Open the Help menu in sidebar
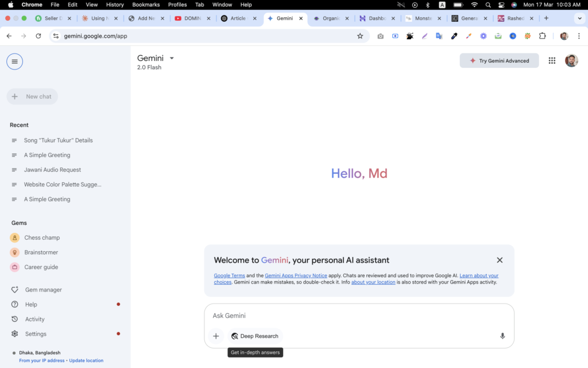Viewport: 588px width, 368px height. coord(31,305)
